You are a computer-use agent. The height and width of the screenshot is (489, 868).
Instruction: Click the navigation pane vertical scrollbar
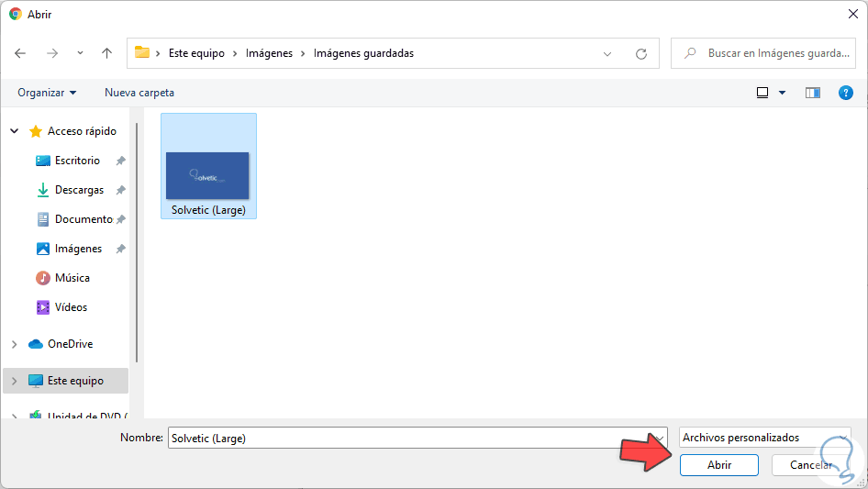pyautogui.click(x=137, y=242)
